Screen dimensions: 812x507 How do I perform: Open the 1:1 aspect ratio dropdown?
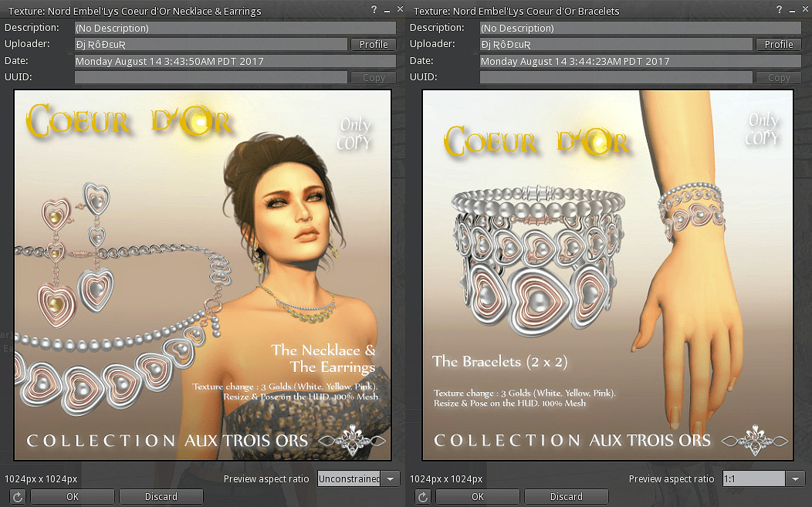796,478
